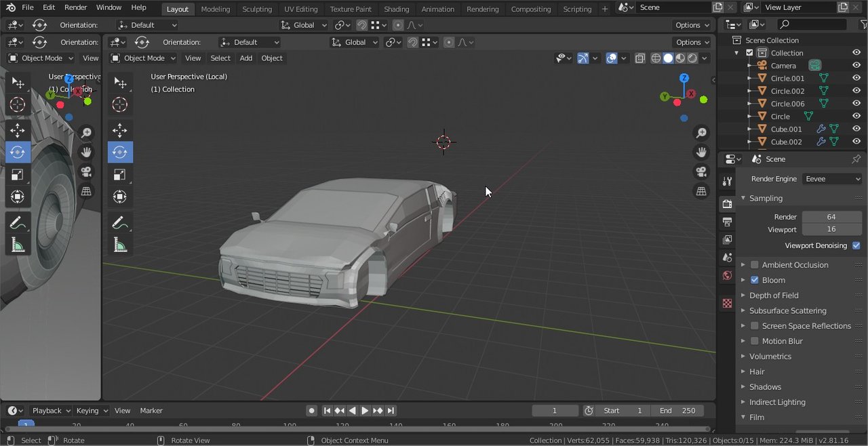Viewport: 868px width, 446px height.
Task: Click the zoom view icon in main viewport
Action: click(702, 133)
